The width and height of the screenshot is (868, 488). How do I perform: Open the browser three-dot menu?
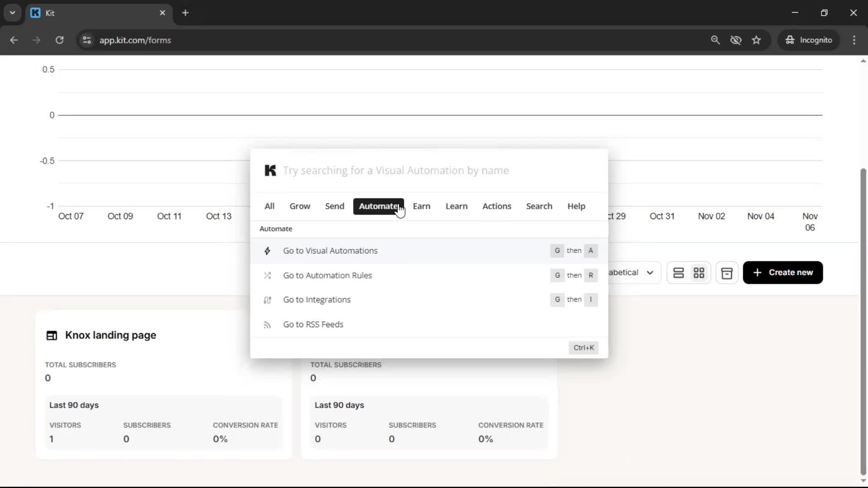coord(854,40)
